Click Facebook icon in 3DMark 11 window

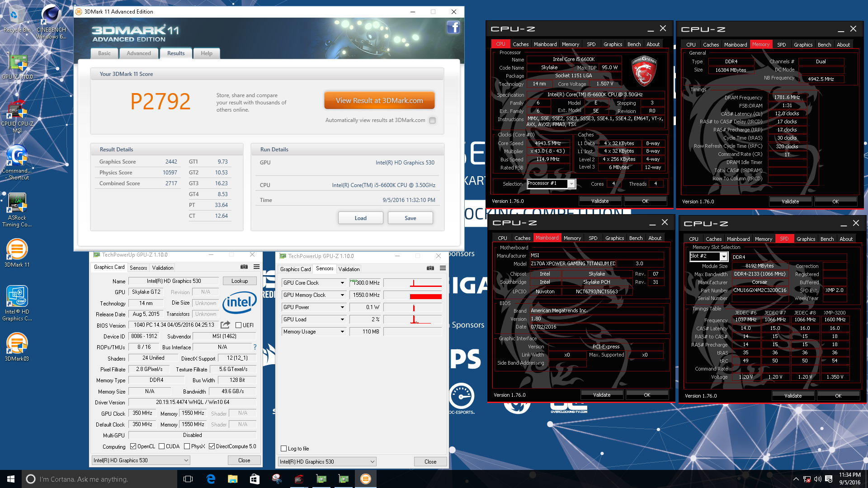coord(453,28)
